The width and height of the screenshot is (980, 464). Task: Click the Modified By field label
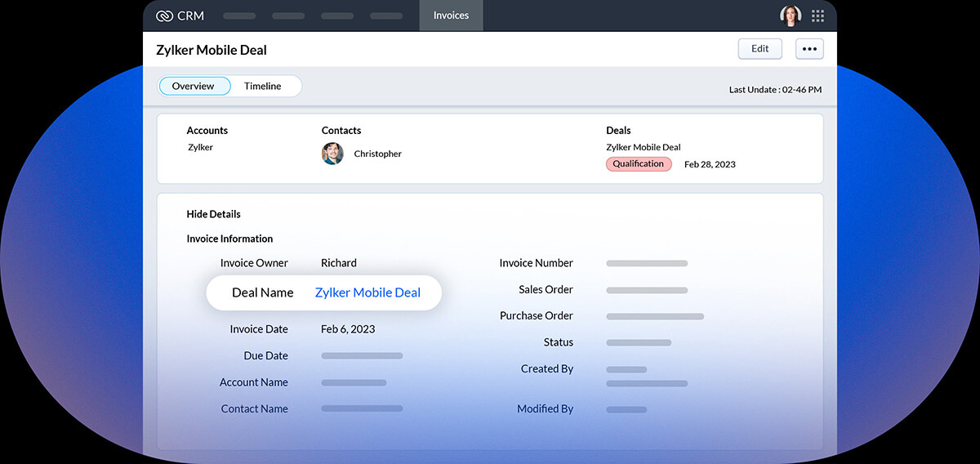pyautogui.click(x=546, y=408)
